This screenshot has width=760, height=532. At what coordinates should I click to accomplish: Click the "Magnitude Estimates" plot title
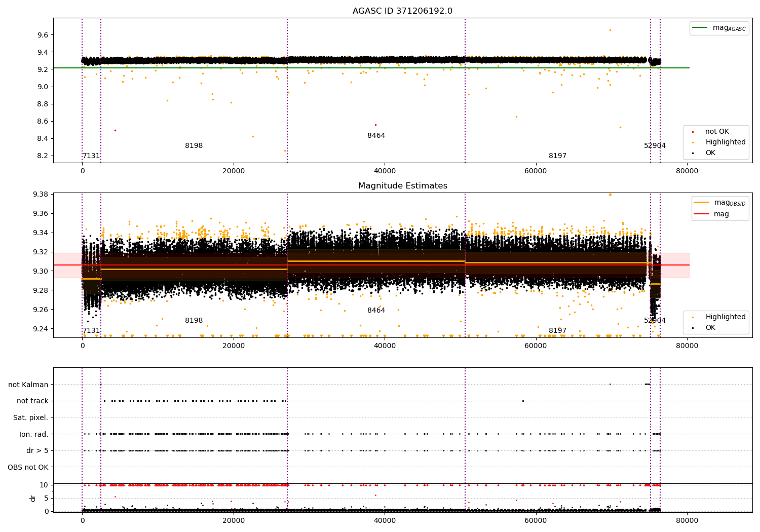click(402, 186)
